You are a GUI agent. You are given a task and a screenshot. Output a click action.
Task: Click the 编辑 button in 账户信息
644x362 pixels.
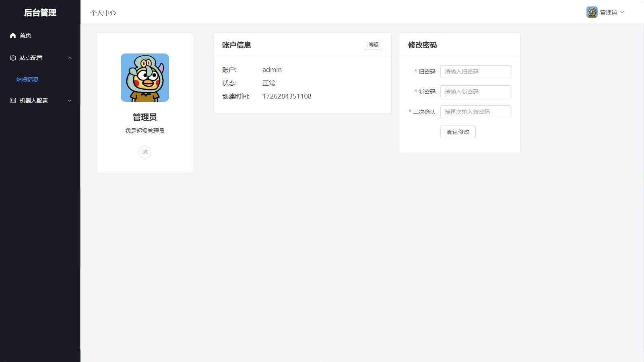[x=374, y=45]
